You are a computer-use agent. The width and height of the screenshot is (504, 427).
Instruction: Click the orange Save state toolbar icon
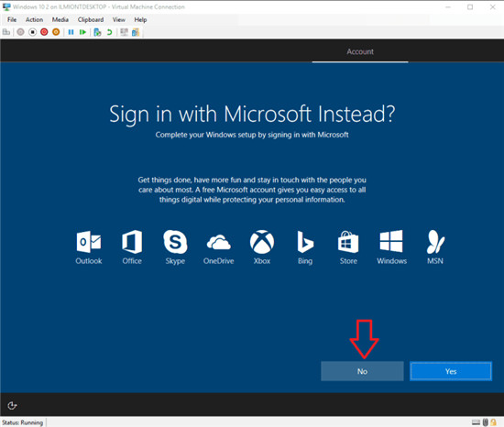point(56,32)
